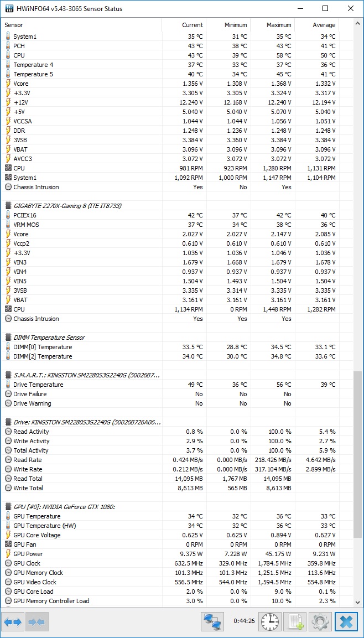Select the Write Activity row
This screenshot has width=364, height=638.
(170, 440)
